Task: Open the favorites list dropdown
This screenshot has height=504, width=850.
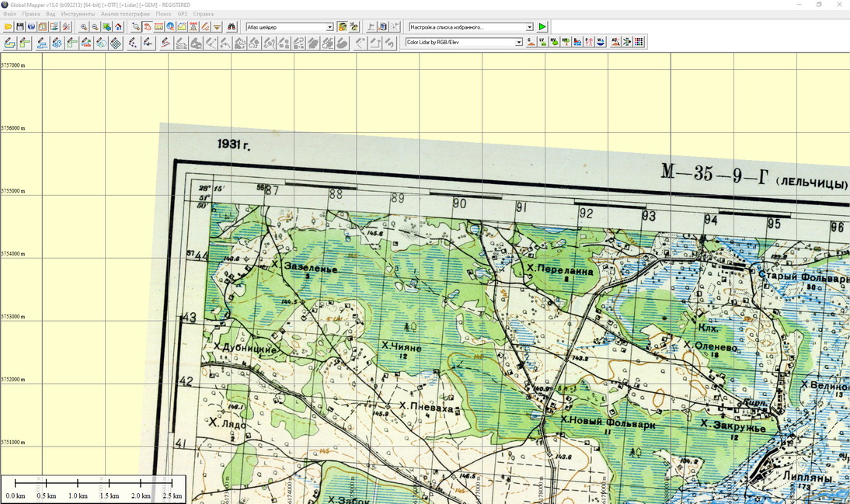Action: pos(529,27)
